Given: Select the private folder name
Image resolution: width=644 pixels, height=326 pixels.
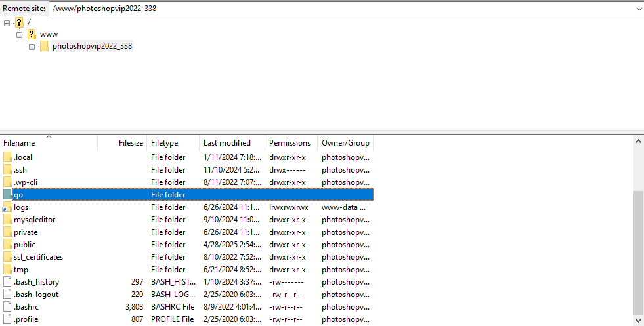Looking at the screenshot, I should pyautogui.click(x=26, y=232).
